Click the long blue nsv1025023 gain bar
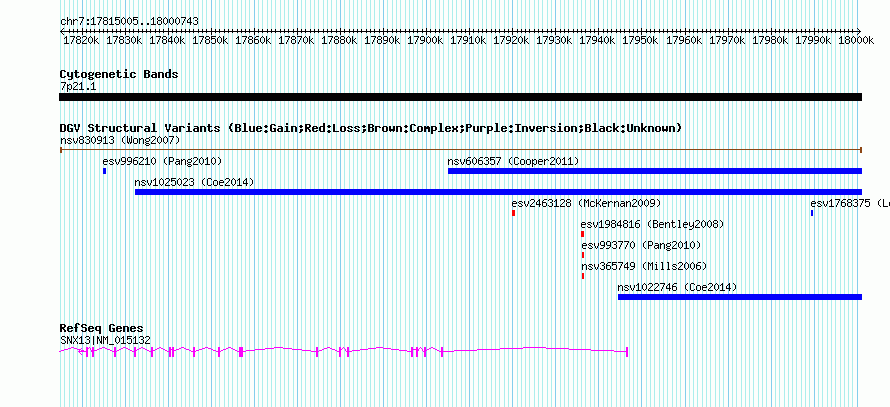Viewport: 890px width, 407px height. pyautogui.click(x=498, y=192)
